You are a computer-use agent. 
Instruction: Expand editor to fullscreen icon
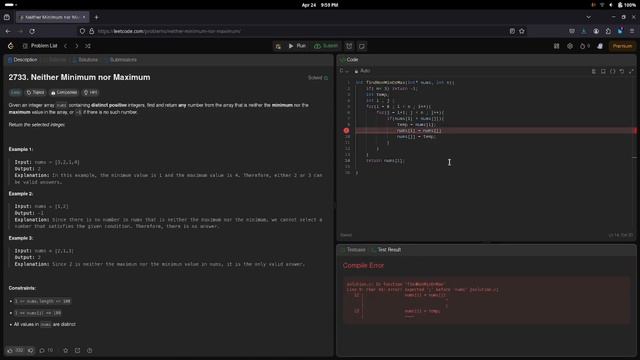point(631,71)
